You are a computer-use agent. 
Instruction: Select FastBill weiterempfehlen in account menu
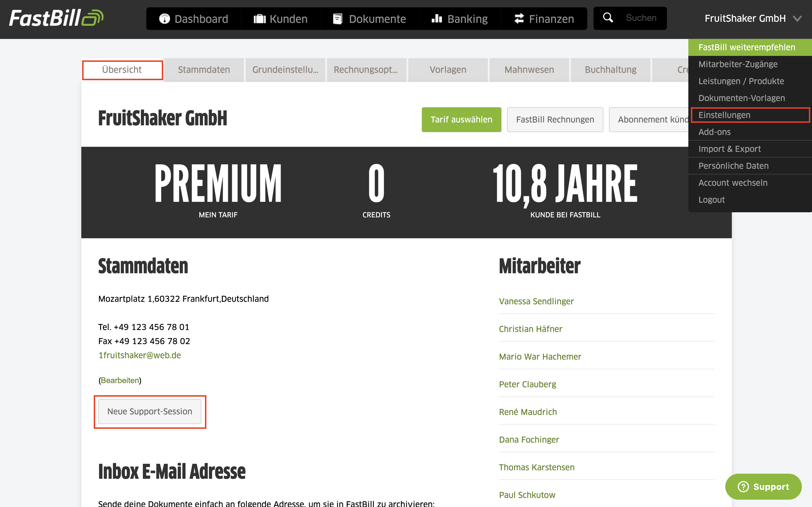click(x=750, y=47)
